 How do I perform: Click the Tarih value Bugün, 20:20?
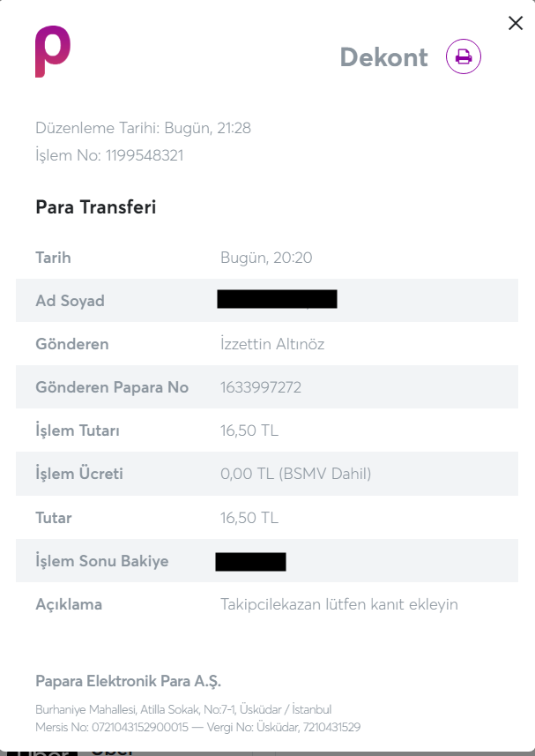click(266, 258)
